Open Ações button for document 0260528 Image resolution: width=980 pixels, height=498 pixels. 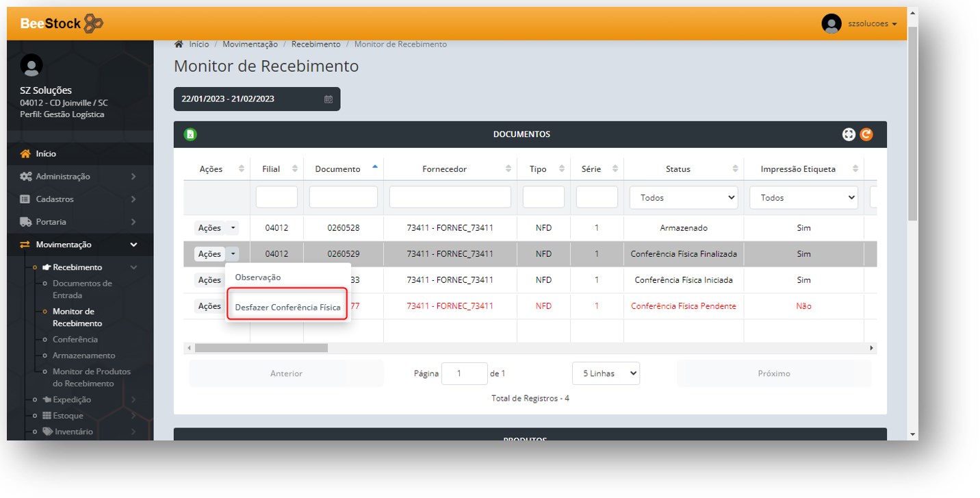tap(209, 228)
